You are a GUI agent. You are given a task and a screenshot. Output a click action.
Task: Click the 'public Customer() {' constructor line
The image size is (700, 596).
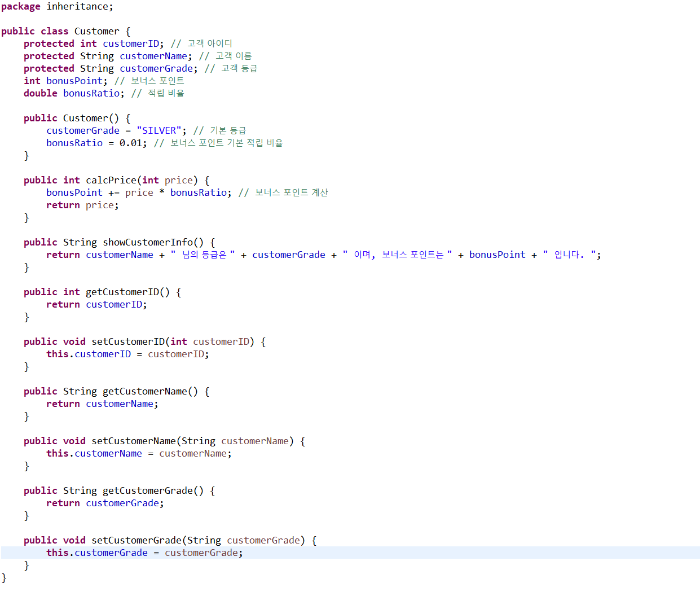coord(77,119)
